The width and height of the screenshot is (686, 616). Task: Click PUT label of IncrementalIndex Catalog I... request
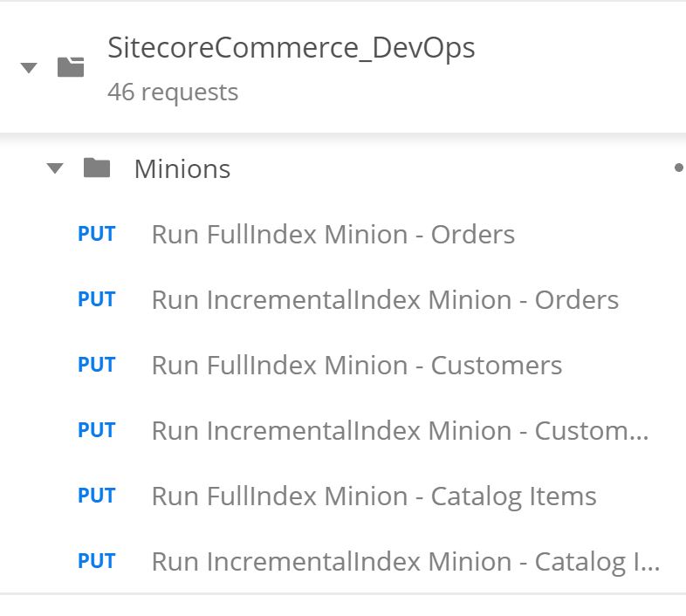pyautogui.click(x=96, y=561)
